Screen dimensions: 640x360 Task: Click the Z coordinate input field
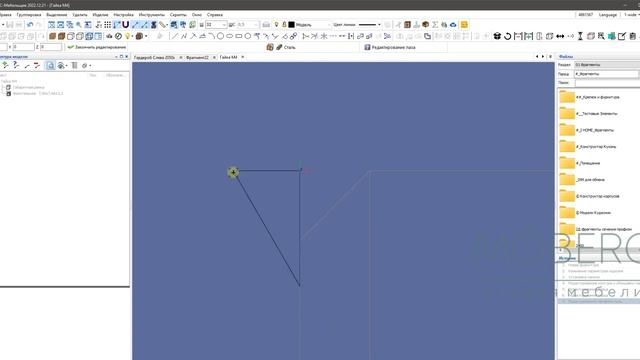point(51,47)
